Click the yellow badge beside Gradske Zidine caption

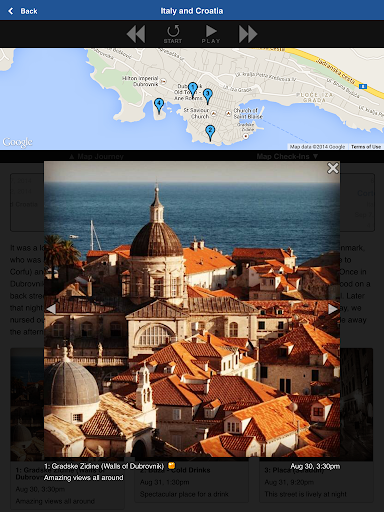[171, 465]
